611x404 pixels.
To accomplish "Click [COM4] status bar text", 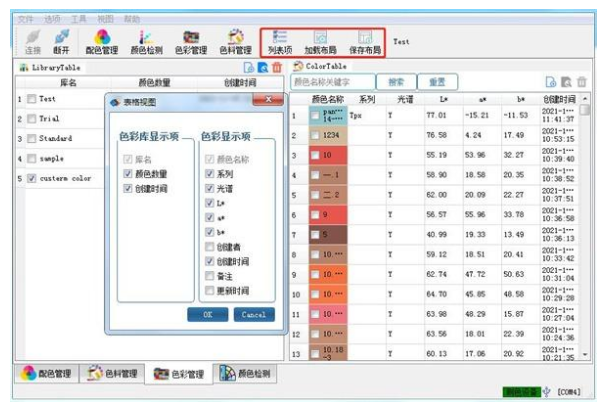I will [x=569, y=392].
